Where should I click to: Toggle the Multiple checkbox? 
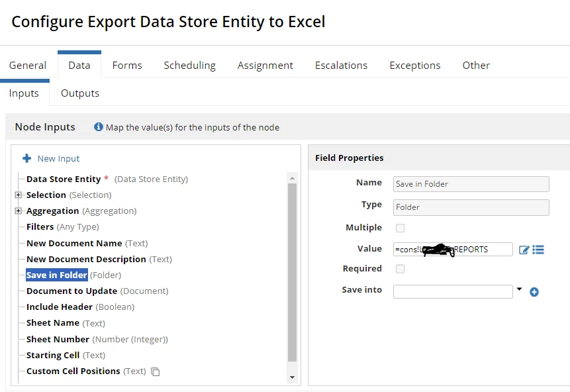(400, 228)
